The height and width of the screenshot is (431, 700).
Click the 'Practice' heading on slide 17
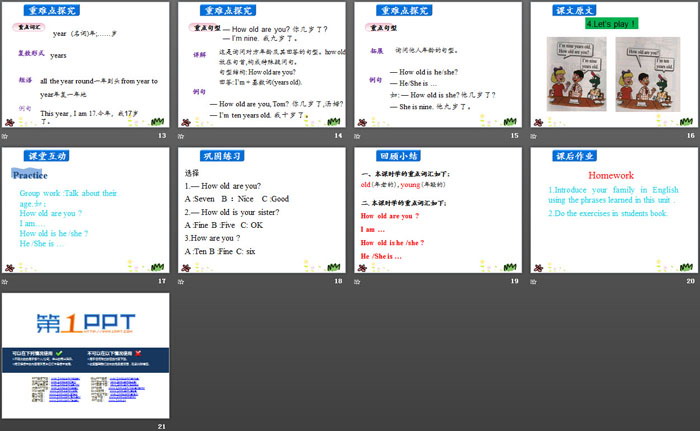coord(30,175)
